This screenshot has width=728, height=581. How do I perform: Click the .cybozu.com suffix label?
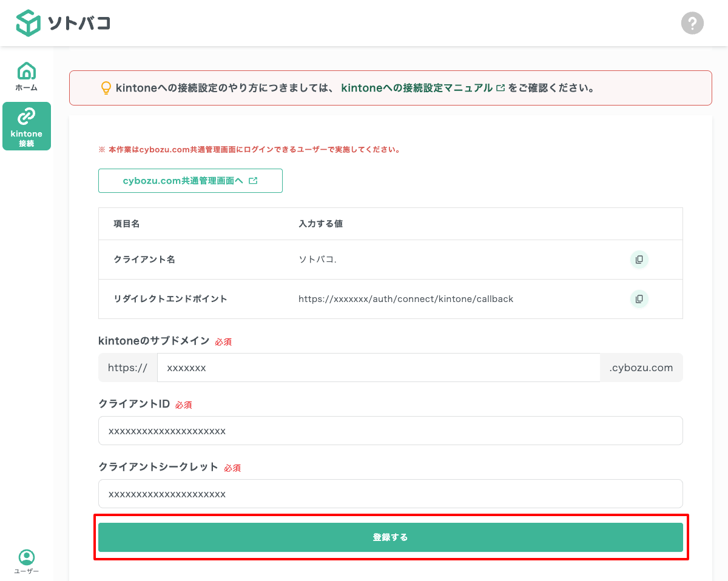click(641, 368)
